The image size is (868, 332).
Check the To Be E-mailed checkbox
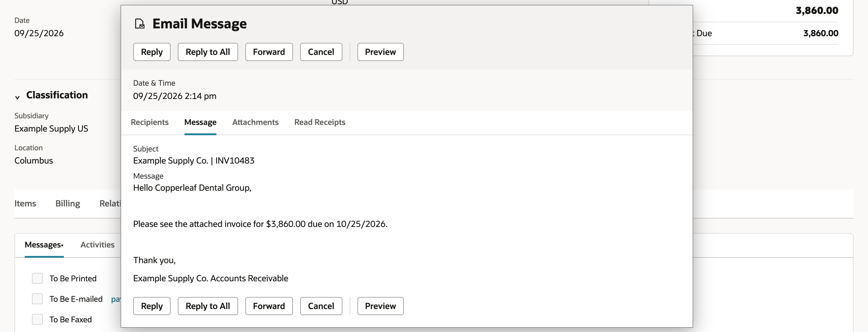click(x=37, y=299)
